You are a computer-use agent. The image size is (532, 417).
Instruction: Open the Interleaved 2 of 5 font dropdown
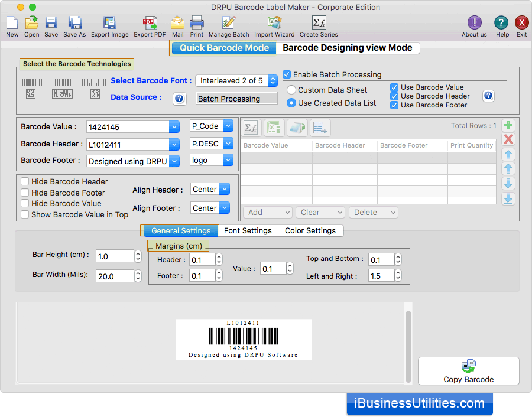pos(236,81)
